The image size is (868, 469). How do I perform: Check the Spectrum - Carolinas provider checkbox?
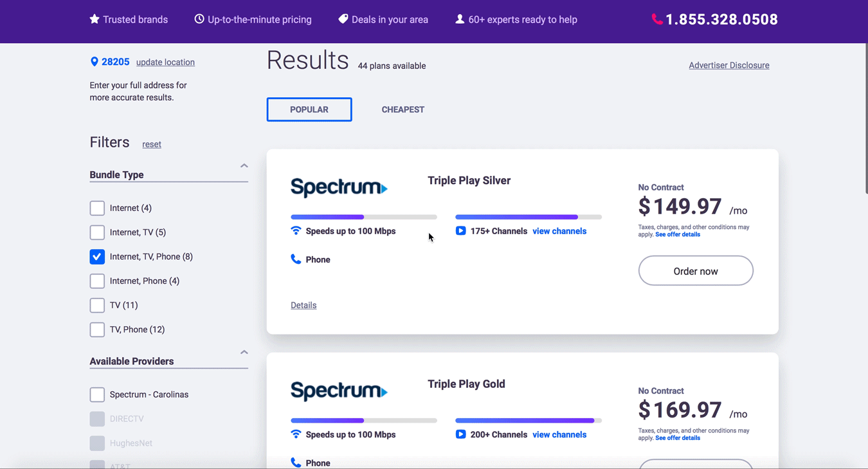coord(97,394)
